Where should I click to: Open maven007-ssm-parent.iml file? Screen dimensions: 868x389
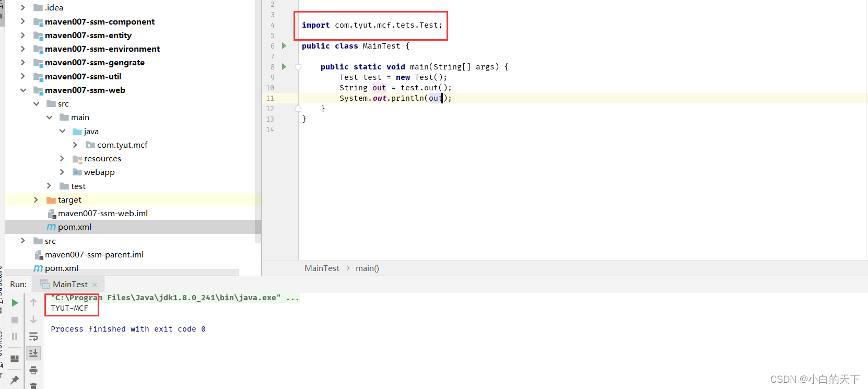click(x=94, y=254)
